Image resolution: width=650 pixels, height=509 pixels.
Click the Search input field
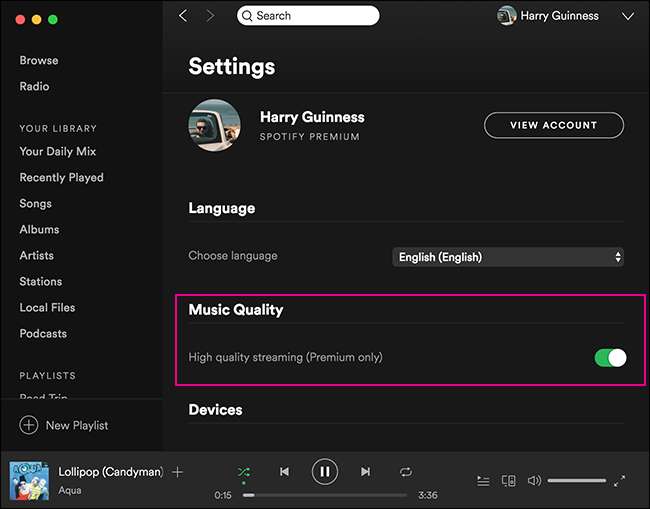click(x=308, y=16)
